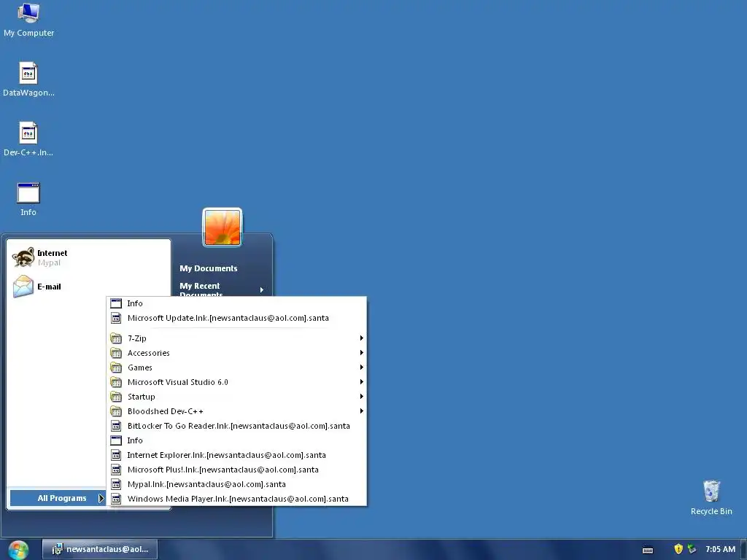
Task: Click the Internet label in Start menu
Action: tap(53, 253)
